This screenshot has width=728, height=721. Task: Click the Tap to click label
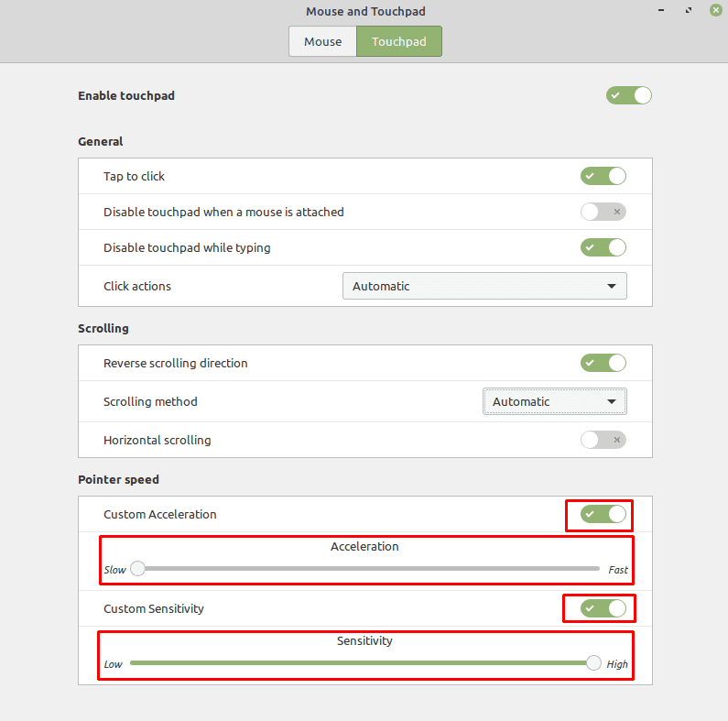[x=134, y=176]
